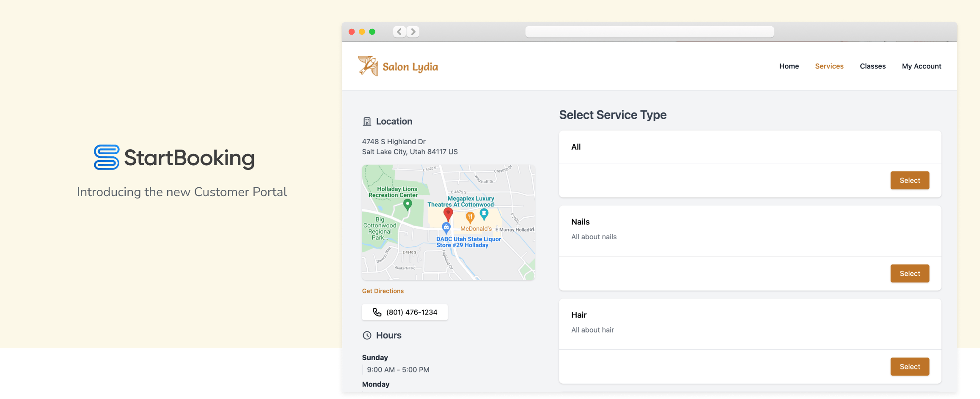Click the clock icon beside Hours
This screenshot has height=399, width=980.
(x=367, y=335)
